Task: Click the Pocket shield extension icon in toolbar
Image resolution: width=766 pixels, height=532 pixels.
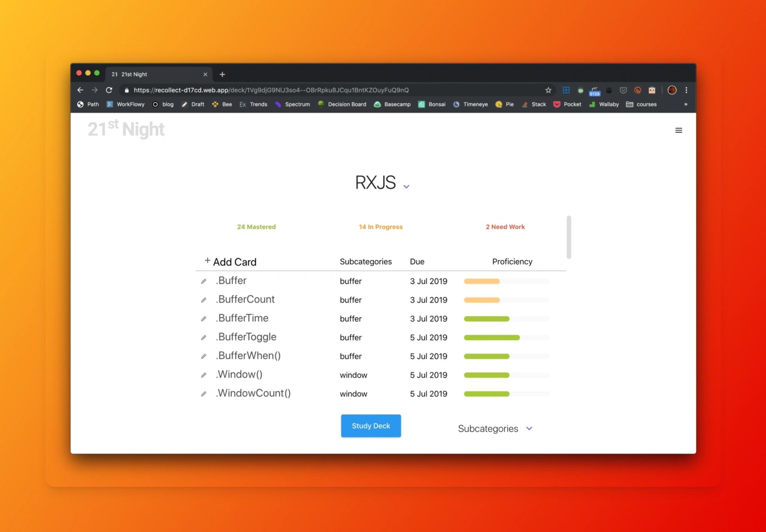Action: 623,90
